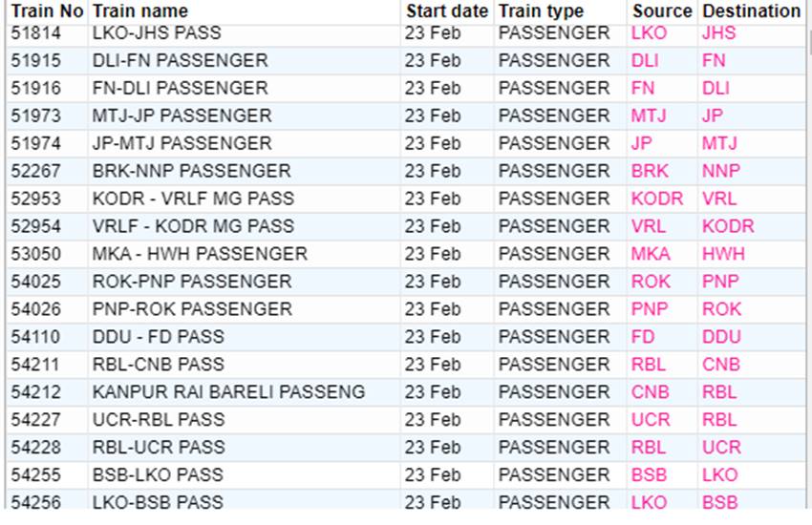The width and height of the screenshot is (812, 525).
Task: Click the Source column header
Action: [662, 10]
